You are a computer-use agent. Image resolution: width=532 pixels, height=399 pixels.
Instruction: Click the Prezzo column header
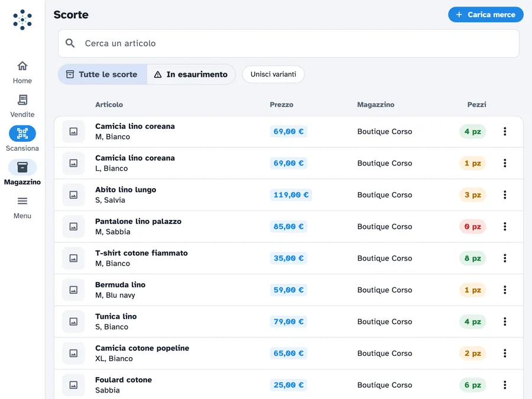coord(281,105)
